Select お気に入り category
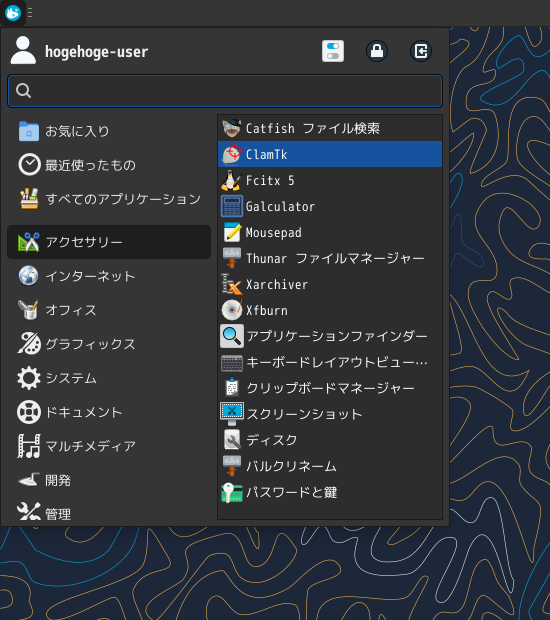The image size is (550, 620). click(109, 131)
